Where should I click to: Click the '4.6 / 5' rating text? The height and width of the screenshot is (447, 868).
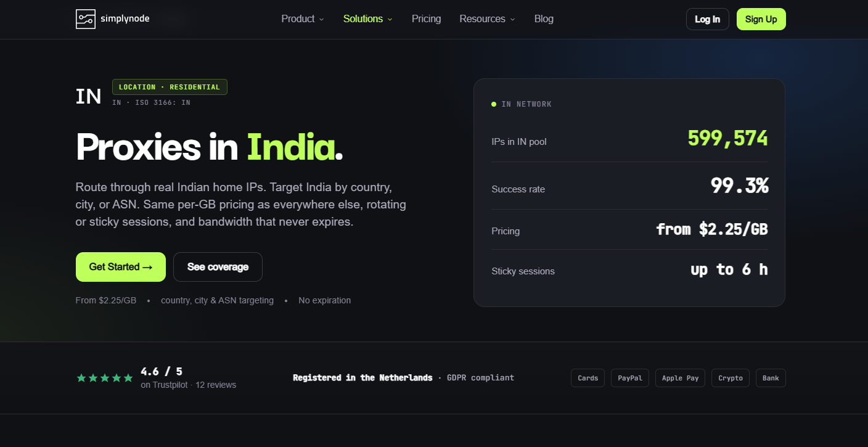coord(162,371)
